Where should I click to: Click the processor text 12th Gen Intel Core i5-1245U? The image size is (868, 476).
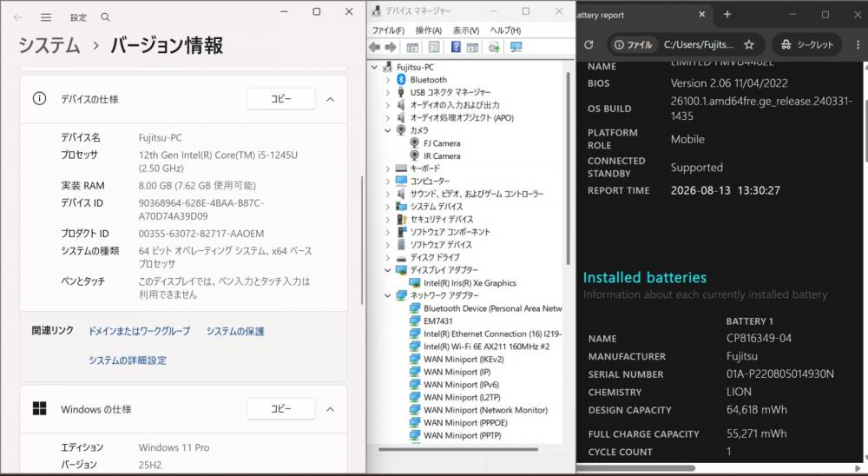[x=218, y=162]
